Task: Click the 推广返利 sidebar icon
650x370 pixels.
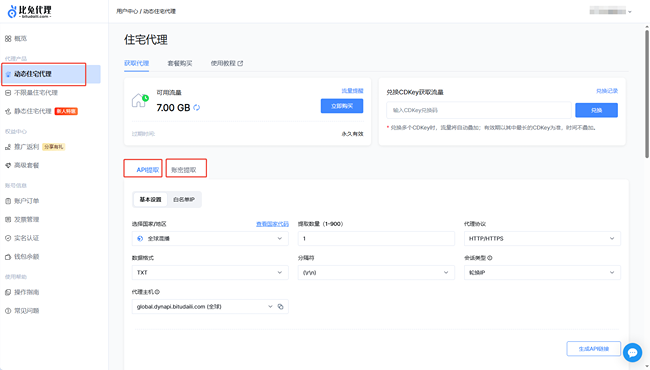Action: pyautogui.click(x=8, y=147)
